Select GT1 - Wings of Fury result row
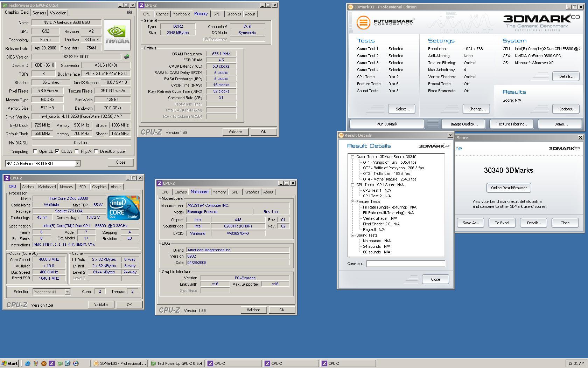 (390, 162)
